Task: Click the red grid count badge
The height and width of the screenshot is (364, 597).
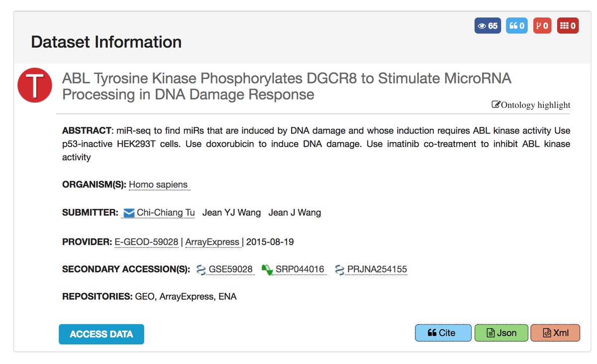Action: click(568, 26)
